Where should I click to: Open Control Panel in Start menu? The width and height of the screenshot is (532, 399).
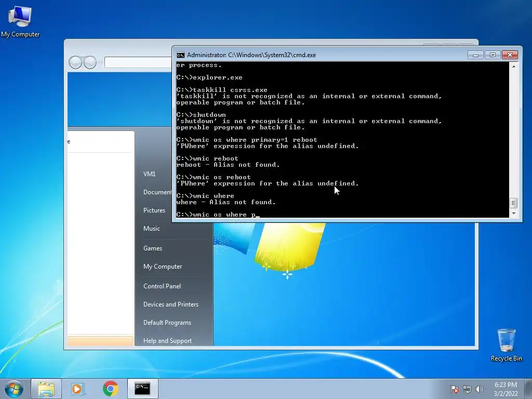click(x=162, y=286)
